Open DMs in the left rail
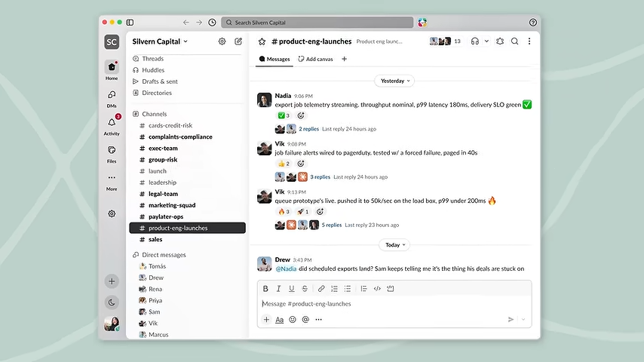The width and height of the screenshot is (644, 362). pyautogui.click(x=112, y=99)
